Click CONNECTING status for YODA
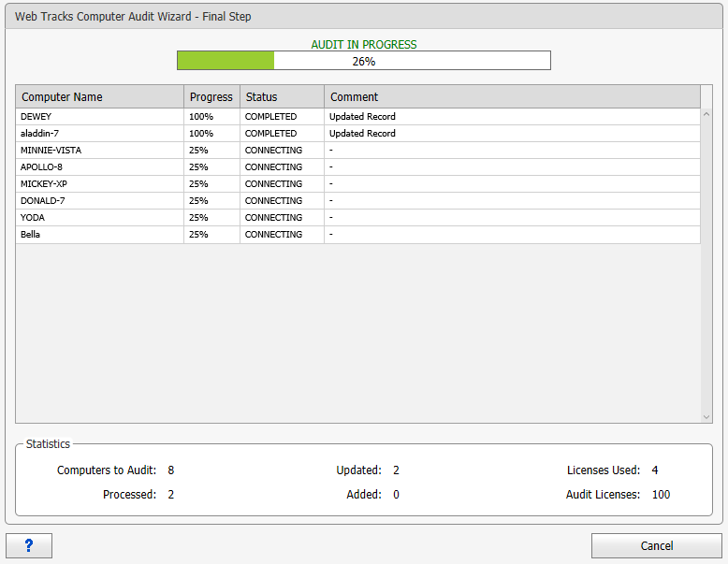 [273, 217]
